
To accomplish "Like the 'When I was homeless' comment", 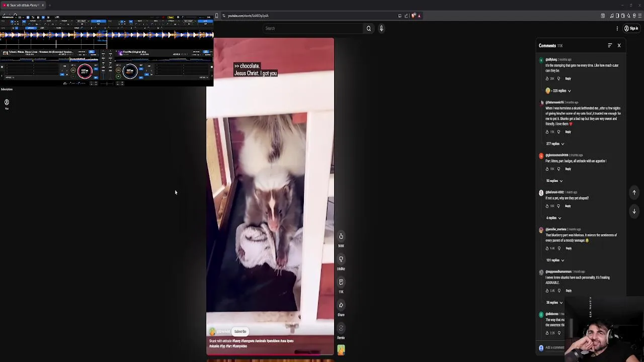I will pyautogui.click(x=547, y=132).
